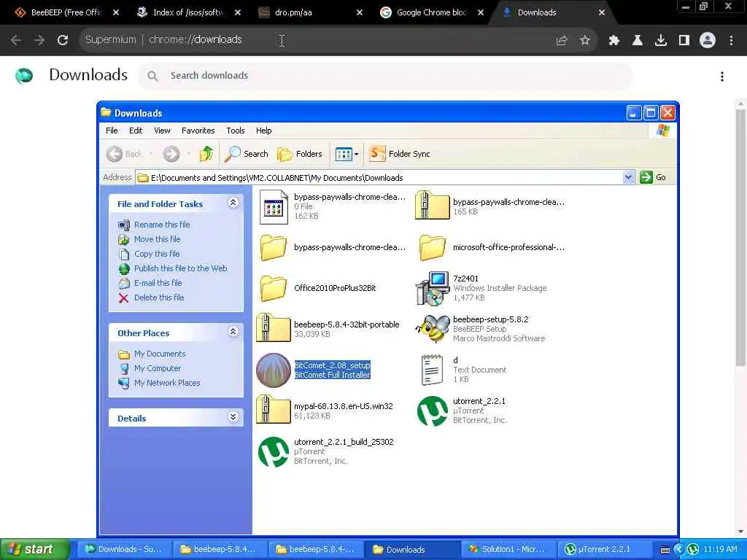747x560 pixels.
Task: Click Delete this file link
Action: (159, 297)
